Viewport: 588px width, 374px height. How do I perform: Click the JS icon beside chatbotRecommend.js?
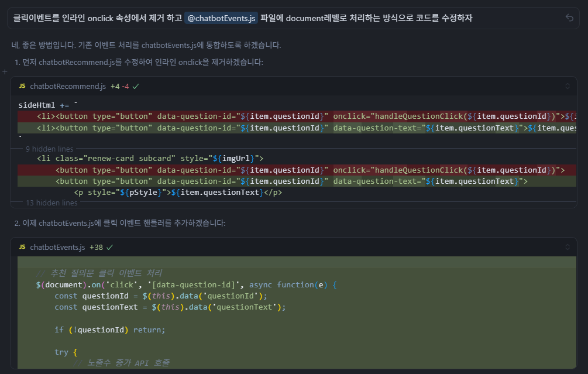click(22, 86)
